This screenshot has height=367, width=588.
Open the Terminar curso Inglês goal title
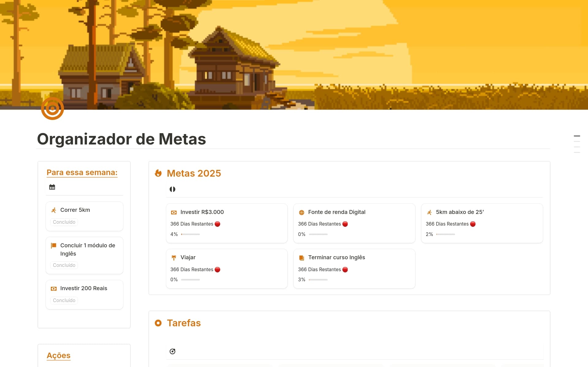tap(337, 257)
